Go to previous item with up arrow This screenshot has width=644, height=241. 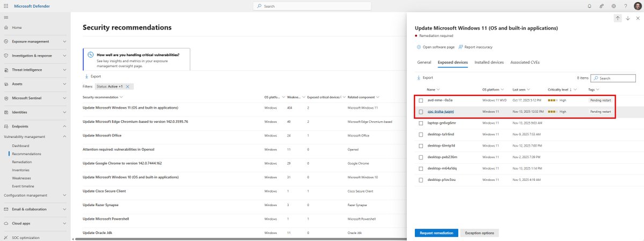pyautogui.click(x=618, y=18)
